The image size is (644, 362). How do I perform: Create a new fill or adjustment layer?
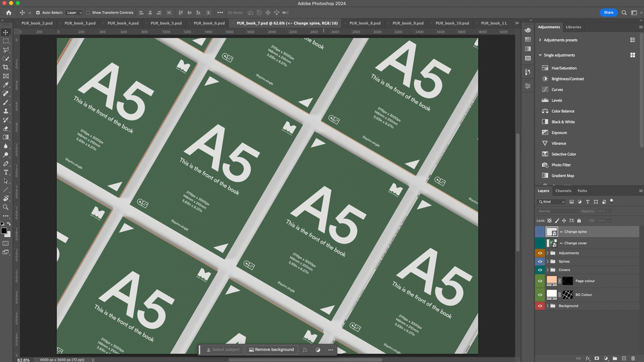[606, 358]
